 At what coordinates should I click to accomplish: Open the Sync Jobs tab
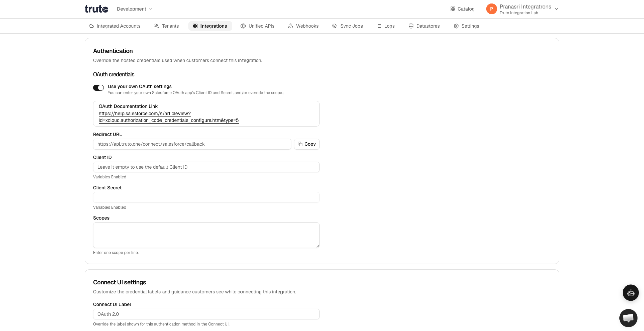[347, 26]
